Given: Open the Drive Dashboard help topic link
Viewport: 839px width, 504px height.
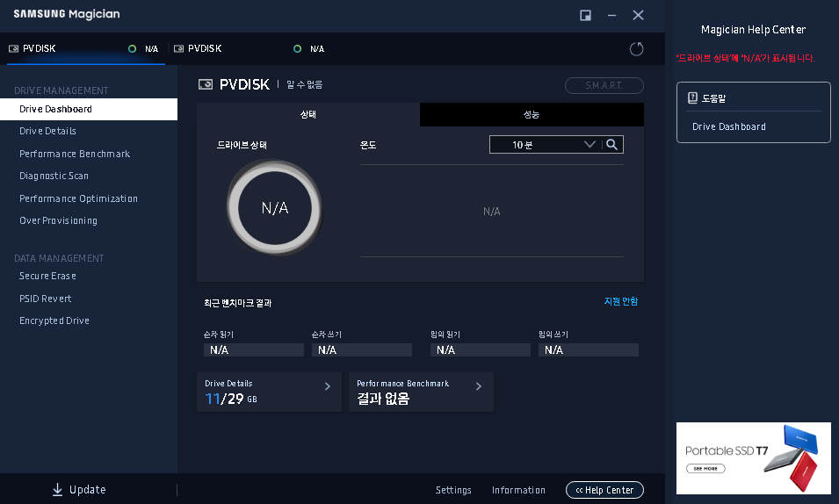Looking at the screenshot, I should [729, 126].
